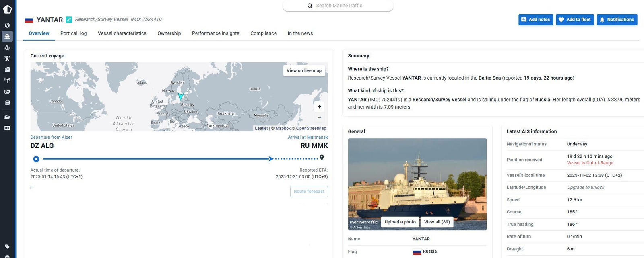
Task: Open the Mapbox attribution link
Action: [x=283, y=128]
